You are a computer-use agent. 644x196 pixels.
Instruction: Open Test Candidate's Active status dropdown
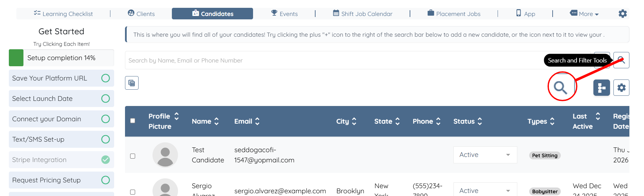pyautogui.click(x=485, y=155)
